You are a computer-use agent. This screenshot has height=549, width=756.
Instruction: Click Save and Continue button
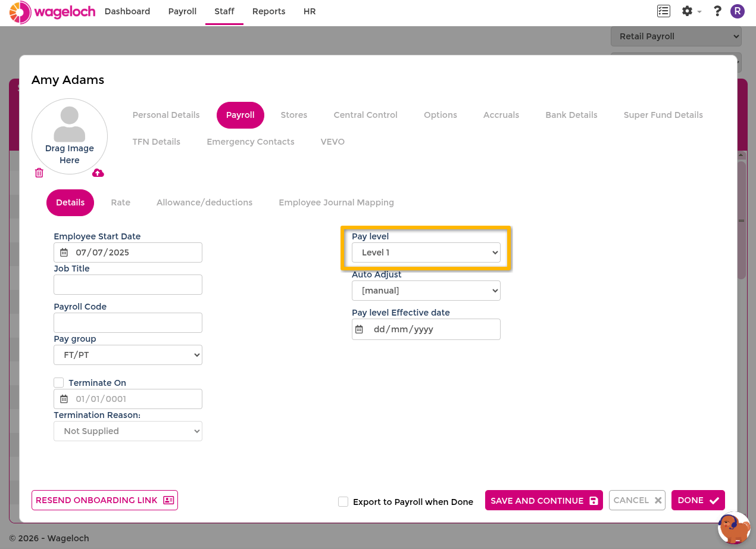[544, 500]
